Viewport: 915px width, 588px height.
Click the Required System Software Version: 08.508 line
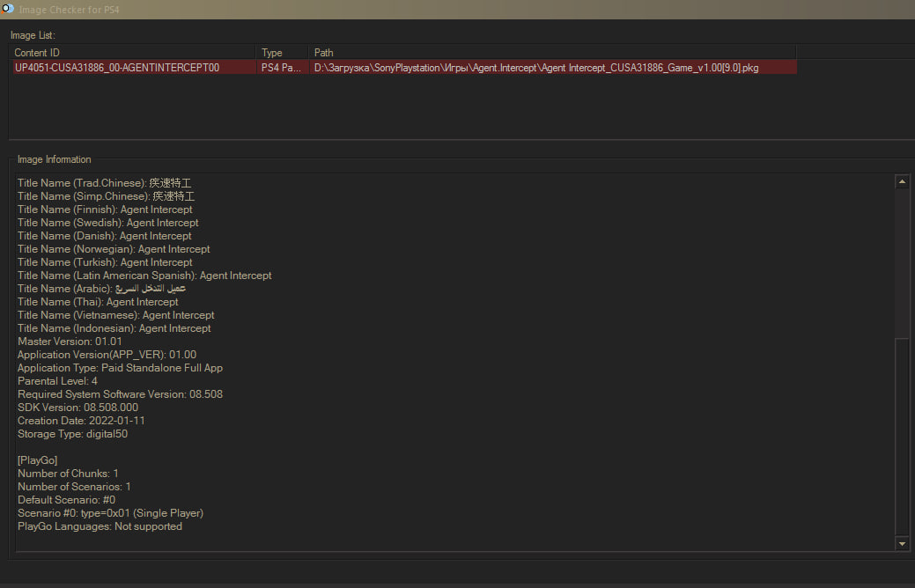(121, 394)
